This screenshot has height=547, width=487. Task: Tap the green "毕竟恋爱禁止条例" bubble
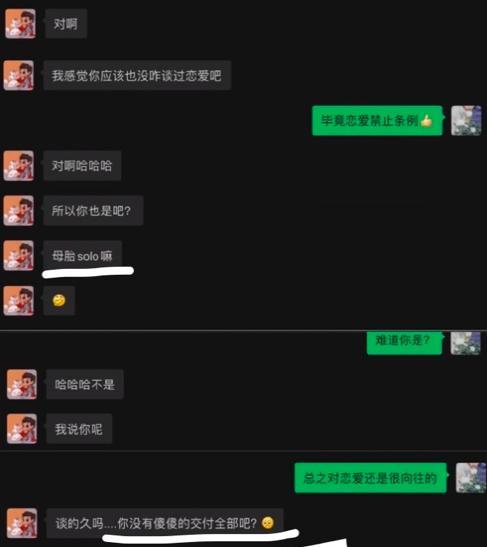click(377, 121)
